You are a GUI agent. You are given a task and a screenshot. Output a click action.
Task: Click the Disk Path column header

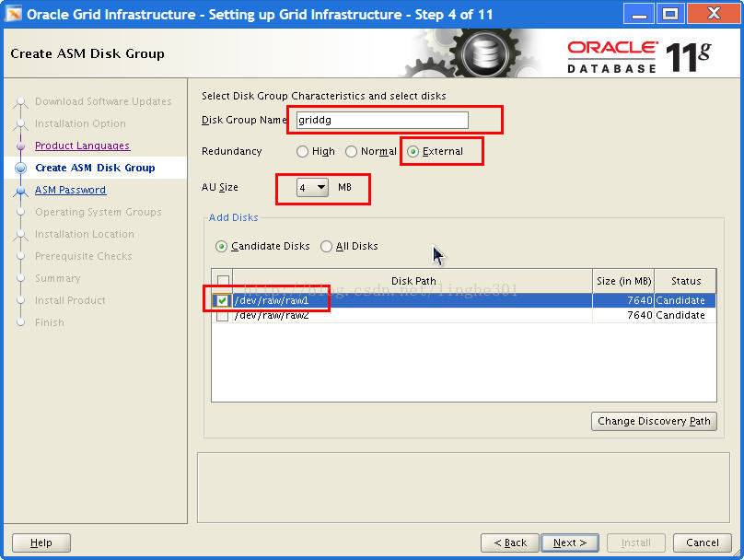tap(413, 281)
